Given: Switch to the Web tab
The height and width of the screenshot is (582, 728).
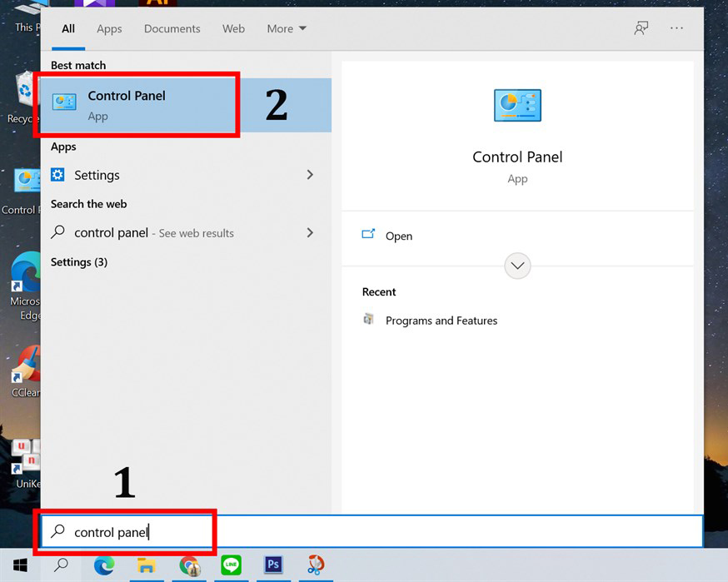Looking at the screenshot, I should tap(233, 28).
